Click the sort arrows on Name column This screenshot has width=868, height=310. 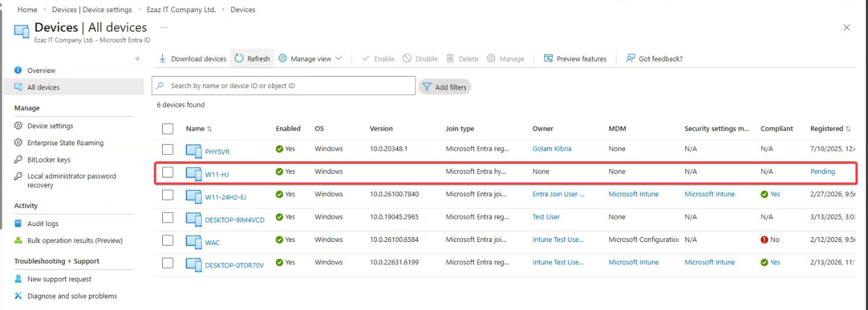pos(210,129)
